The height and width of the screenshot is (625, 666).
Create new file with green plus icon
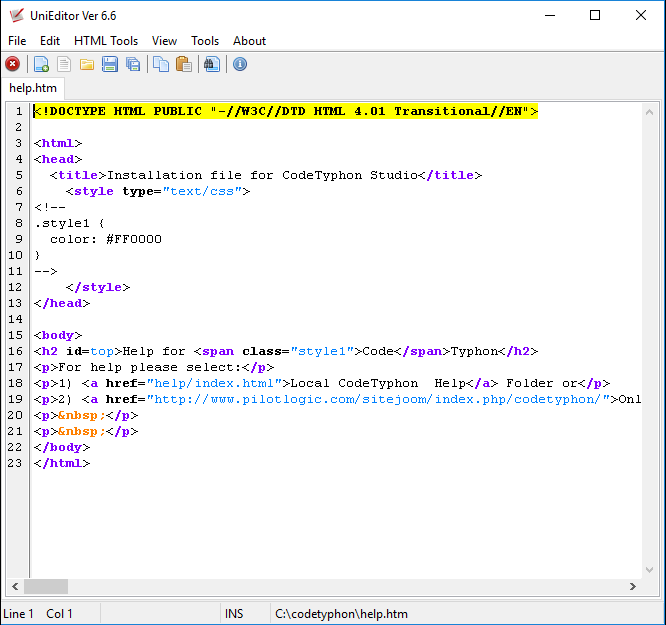(x=41, y=64)
